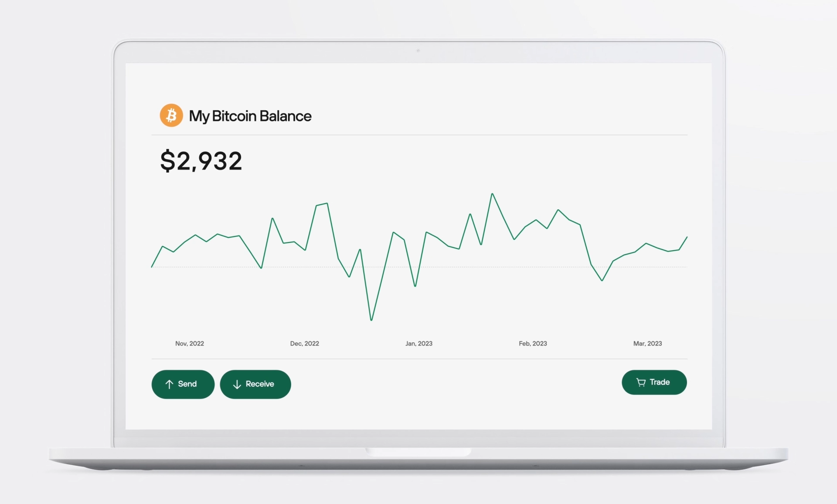Select the Dec, 2022 axis label
The height and width of the screenshot is (504, 837).
304,344
